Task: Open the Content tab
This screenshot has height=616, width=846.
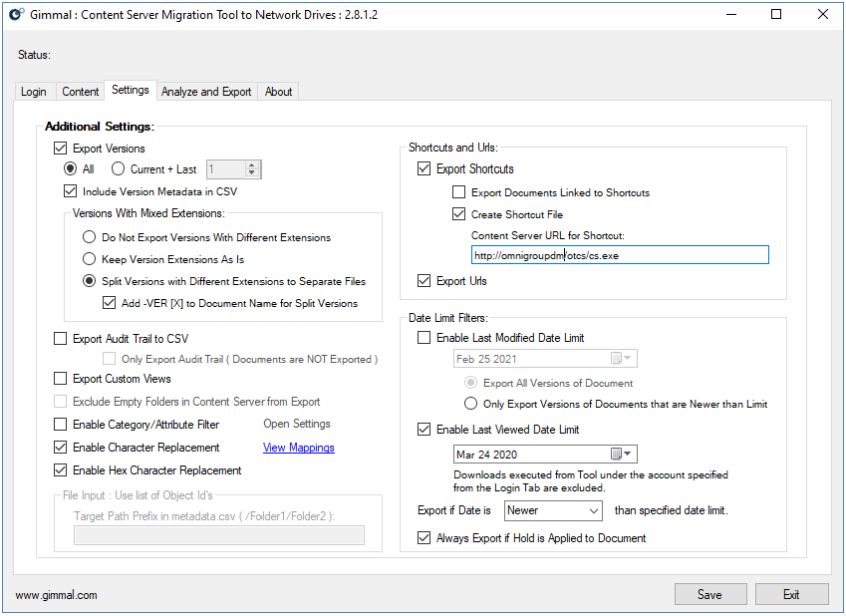Action: [81, 92]
